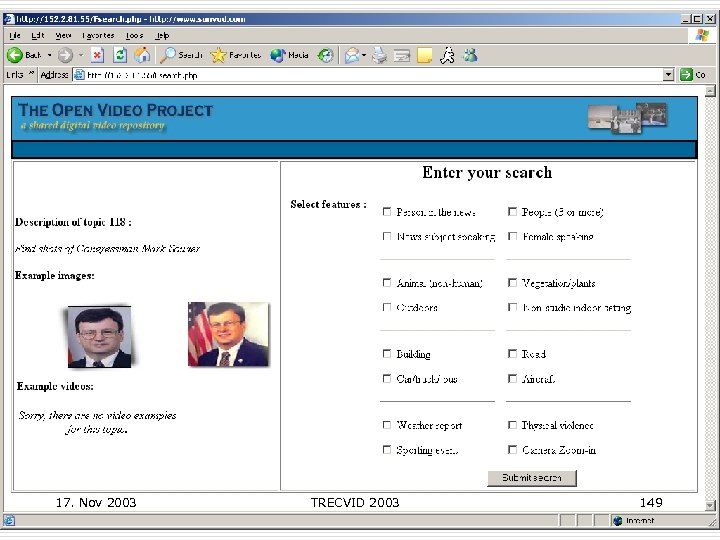Image resolution: width=720 pixels, height=540 pixels.
Task: Click the Windows flag logo
Action: click(x=702, y=35)
